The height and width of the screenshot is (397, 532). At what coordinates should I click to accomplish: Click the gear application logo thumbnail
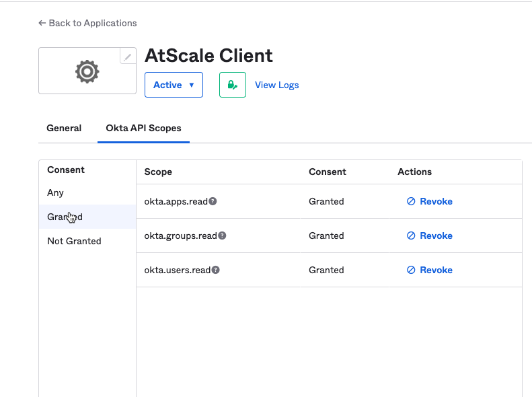coord(87,71)
